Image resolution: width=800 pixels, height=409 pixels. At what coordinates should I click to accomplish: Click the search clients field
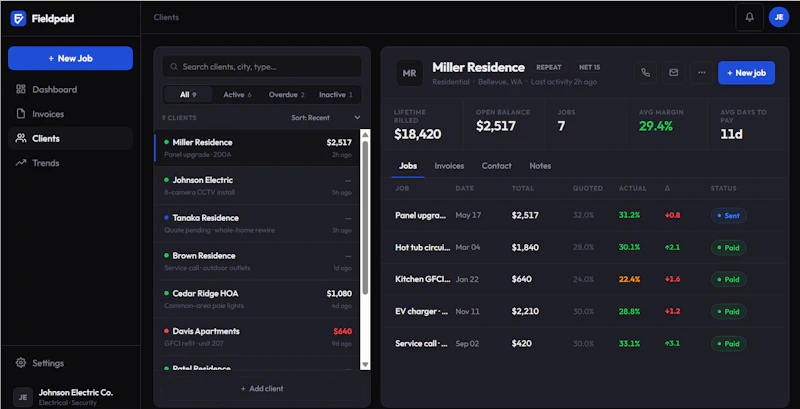pos(262,67)
